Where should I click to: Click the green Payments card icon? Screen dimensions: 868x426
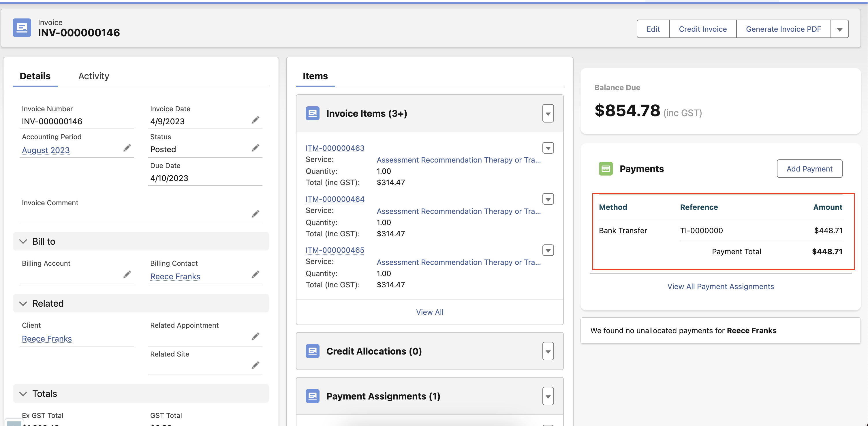[x=606, y=169]
